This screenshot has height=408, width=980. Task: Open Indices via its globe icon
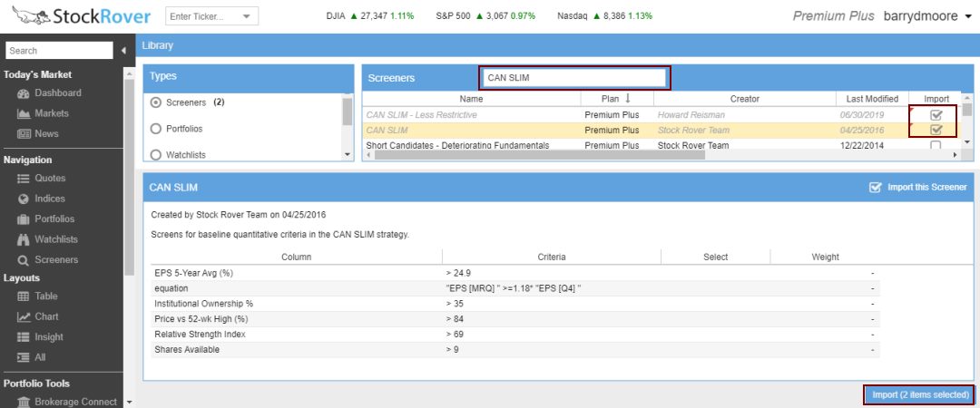tap(24, 199)
